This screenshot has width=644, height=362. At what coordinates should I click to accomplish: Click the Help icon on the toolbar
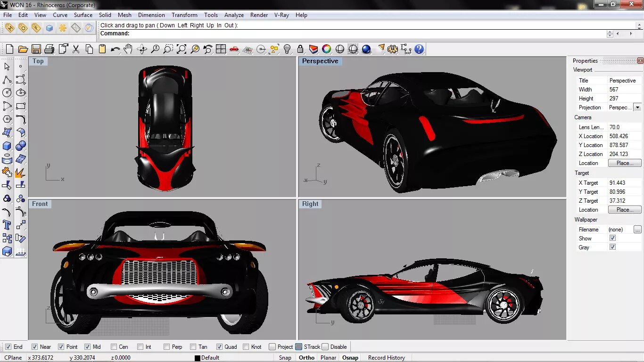click(419, 49)
